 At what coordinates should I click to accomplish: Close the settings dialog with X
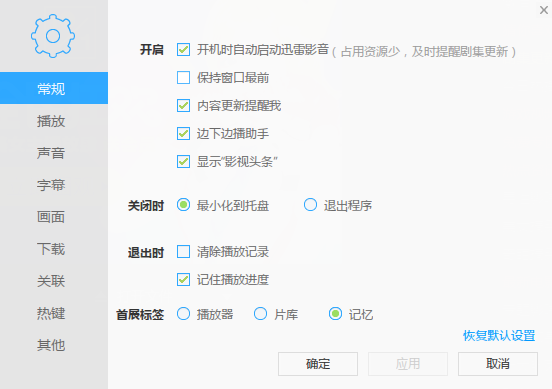(x=544, y=10)
